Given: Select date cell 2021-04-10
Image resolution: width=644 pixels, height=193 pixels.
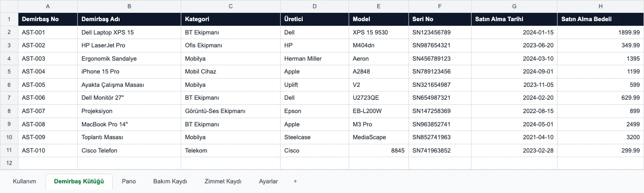Looking at the screenshot, I should point(514,137).
